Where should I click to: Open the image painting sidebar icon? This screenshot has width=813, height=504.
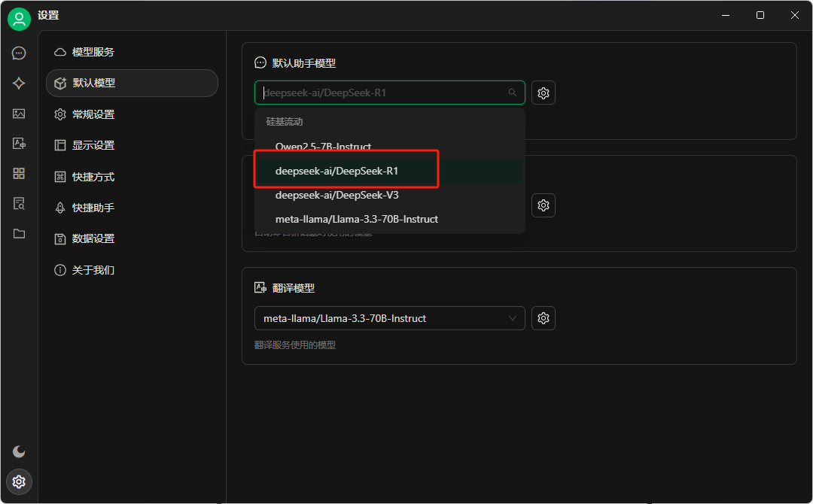pyautogui.click(x=19, y=114)
